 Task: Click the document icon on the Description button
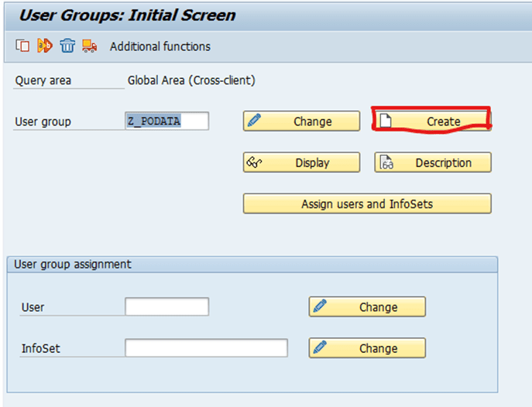(386, 162)
